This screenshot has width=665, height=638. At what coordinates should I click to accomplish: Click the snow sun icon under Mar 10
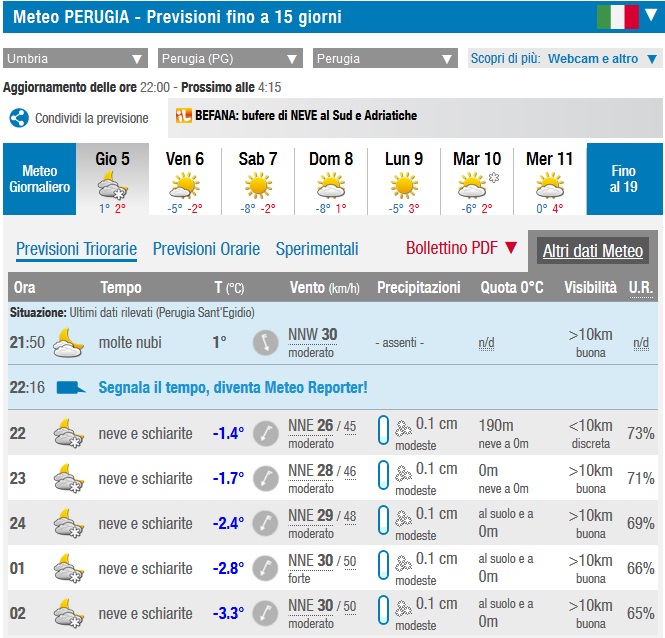[x=478, y=185]
